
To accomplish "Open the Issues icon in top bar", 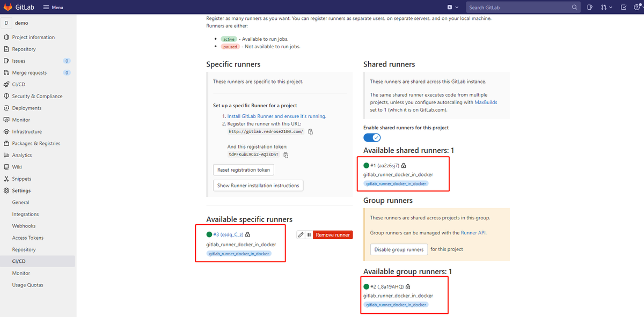I will click(590, 8).
